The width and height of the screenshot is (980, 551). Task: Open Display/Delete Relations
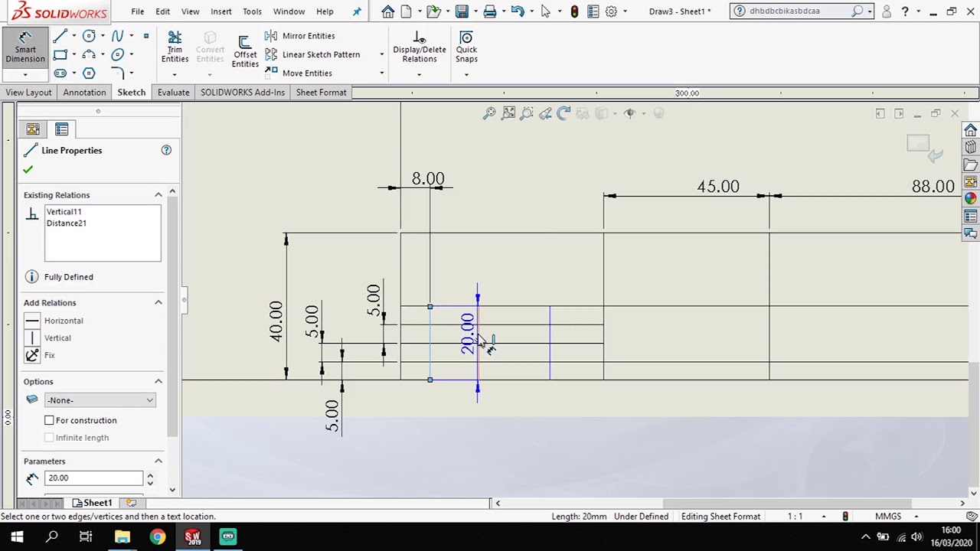coord(419,47)
